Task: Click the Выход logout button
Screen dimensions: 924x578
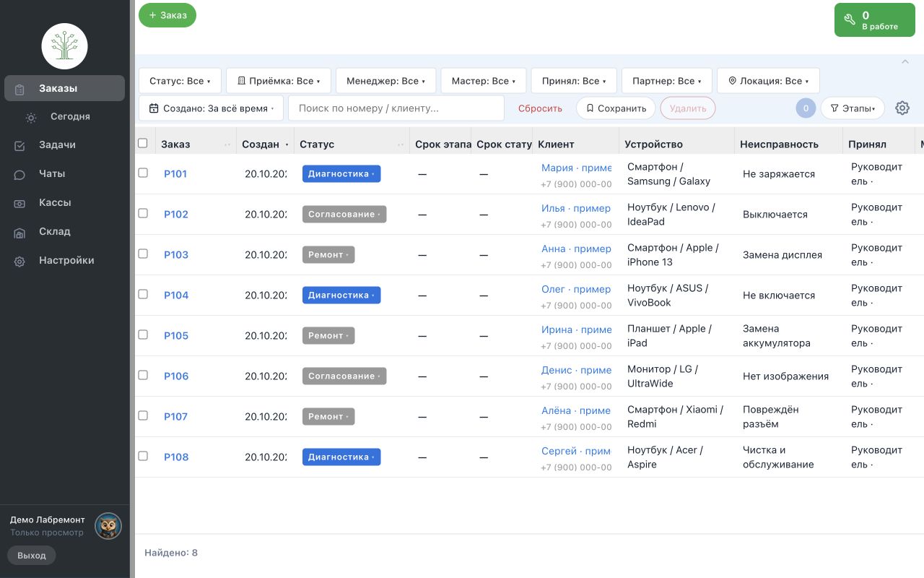Action: pos(32,556)
